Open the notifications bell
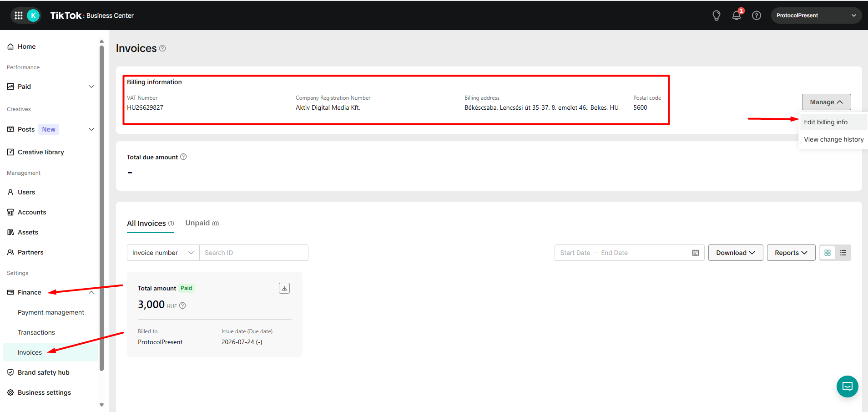This screenshot has width=868, height=412. [x=737, y=15]
